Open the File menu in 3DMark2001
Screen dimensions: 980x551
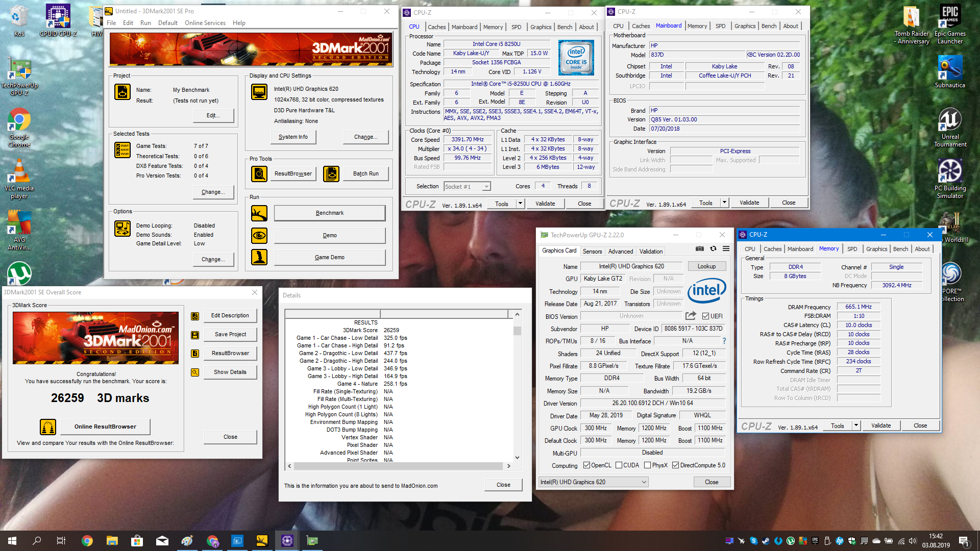111,23
